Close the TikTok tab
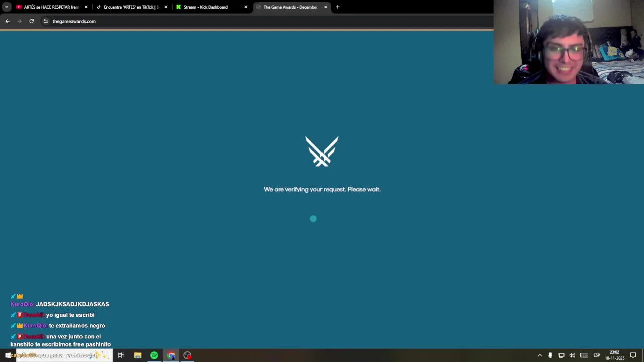 point(166,7)
